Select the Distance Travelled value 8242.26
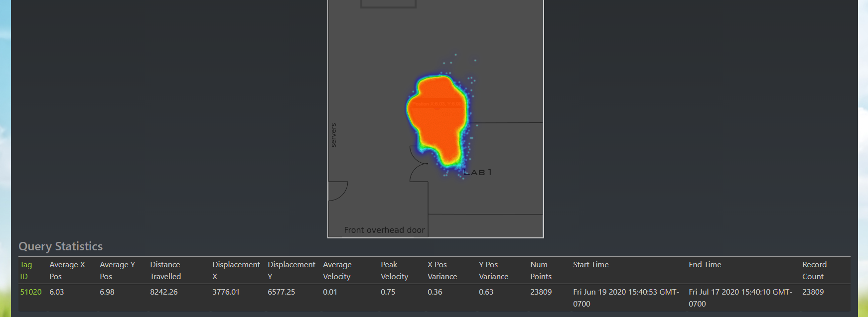 point(164,292)
